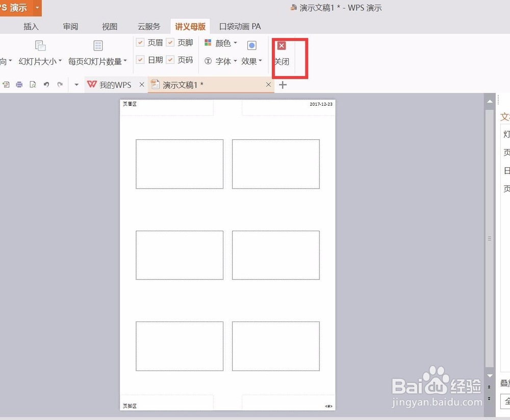Select the top-left slide placeholder
510x420 pixels.
click(x=180, y=164)
